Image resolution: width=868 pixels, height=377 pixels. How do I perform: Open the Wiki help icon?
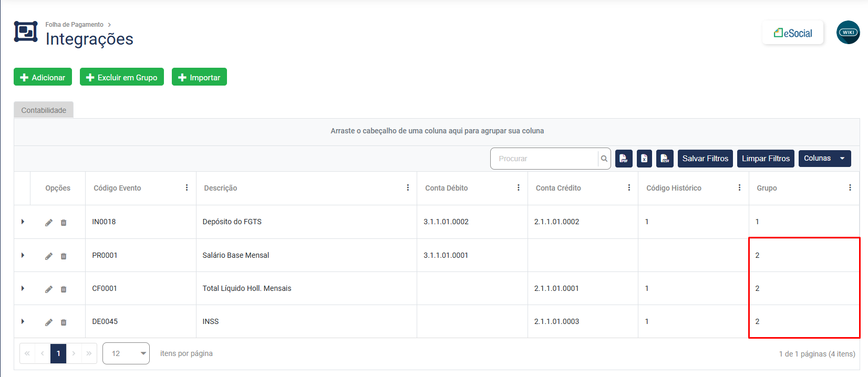(x=848, y=33)
